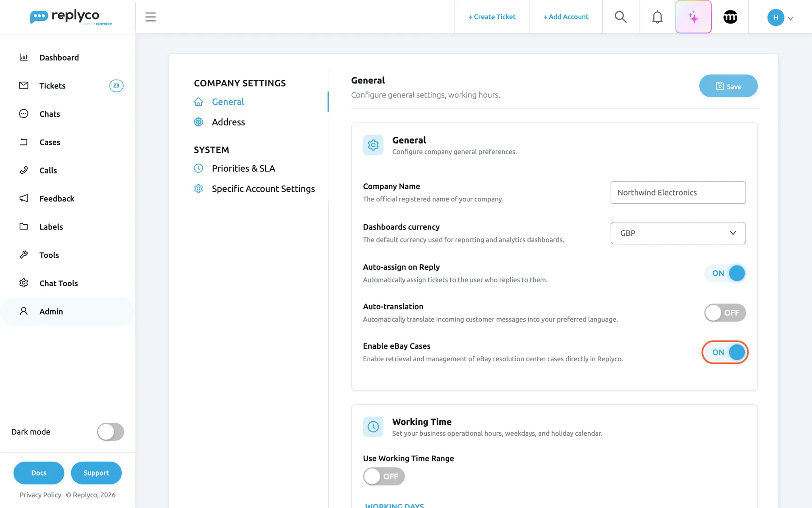Toggle Dark mode switch

[111, 432]
